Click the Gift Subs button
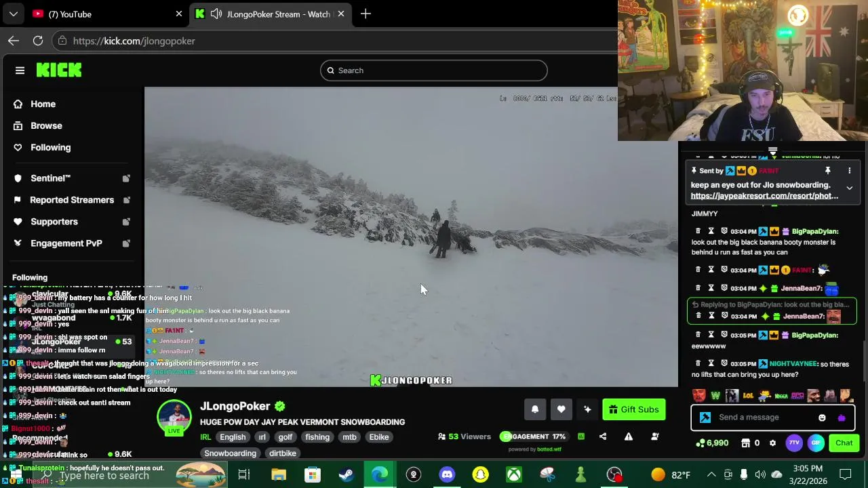The width and height of the screenshot is (868, 488). (634, 409)
